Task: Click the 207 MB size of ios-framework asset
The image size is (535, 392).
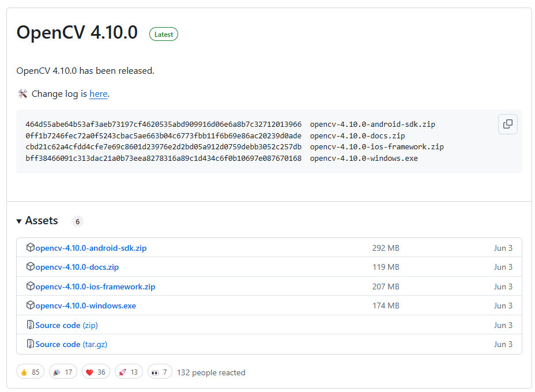Action: (x=386, y=287)
